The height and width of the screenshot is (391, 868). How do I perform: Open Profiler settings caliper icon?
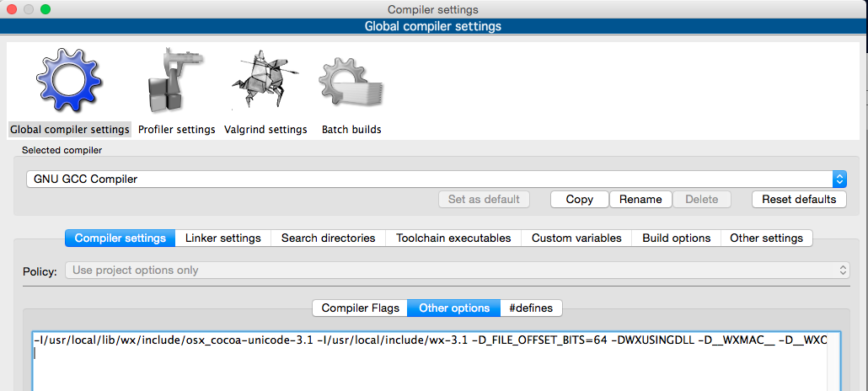175,80
